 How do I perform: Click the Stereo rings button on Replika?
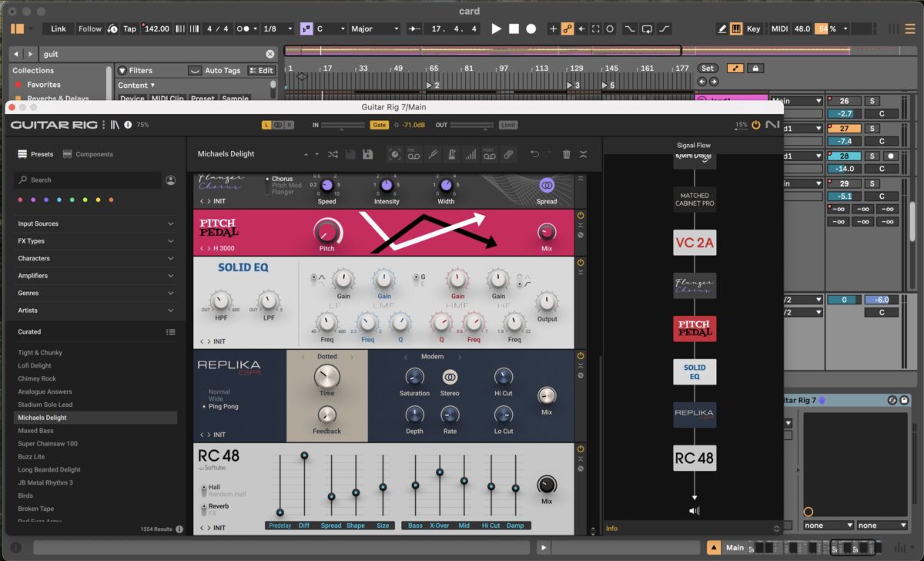(450, 378)
